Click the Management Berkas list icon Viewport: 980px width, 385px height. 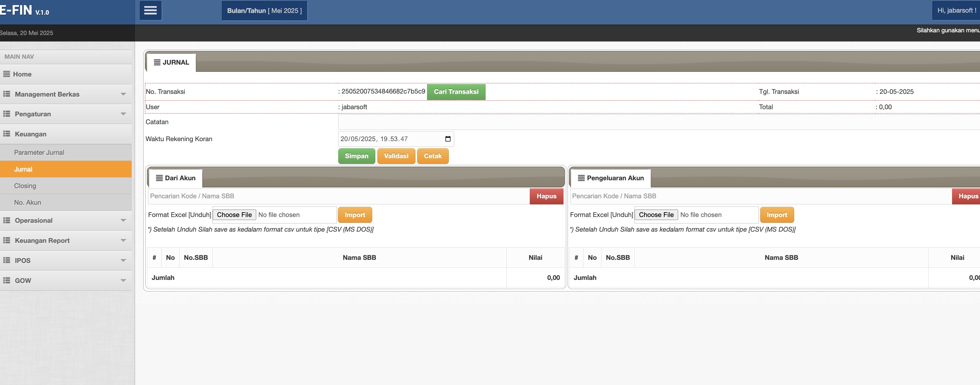click(x=6, y=94)
